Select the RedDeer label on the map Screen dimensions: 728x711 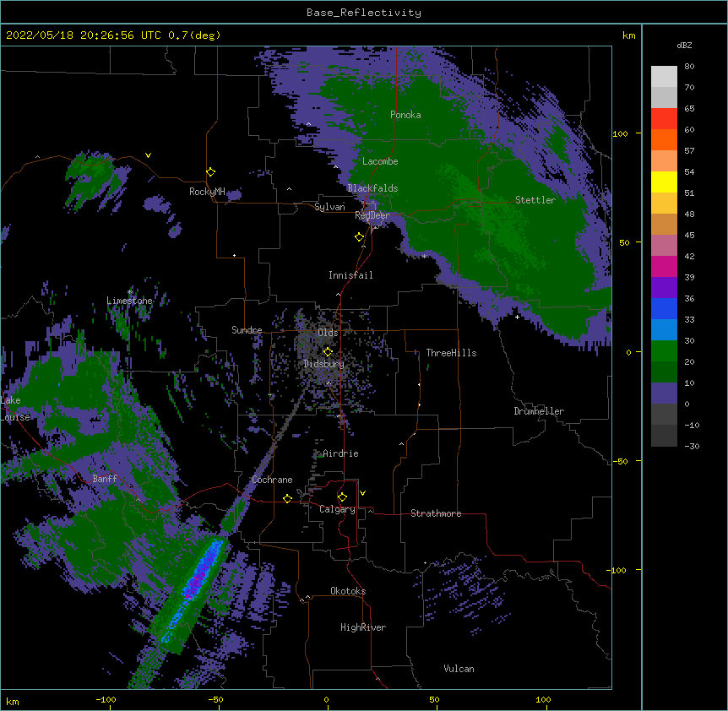pos(372,215)
